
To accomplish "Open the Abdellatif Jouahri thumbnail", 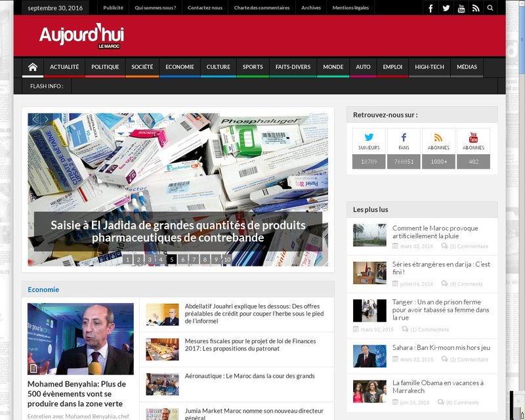I will click(x=162, y=314).
